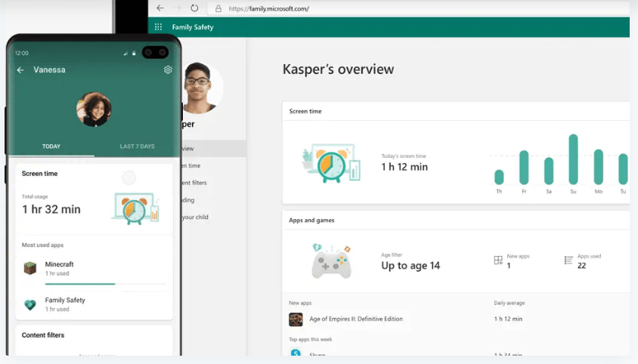
Task: Click the Apps used count 22
Action: point(581,266)
